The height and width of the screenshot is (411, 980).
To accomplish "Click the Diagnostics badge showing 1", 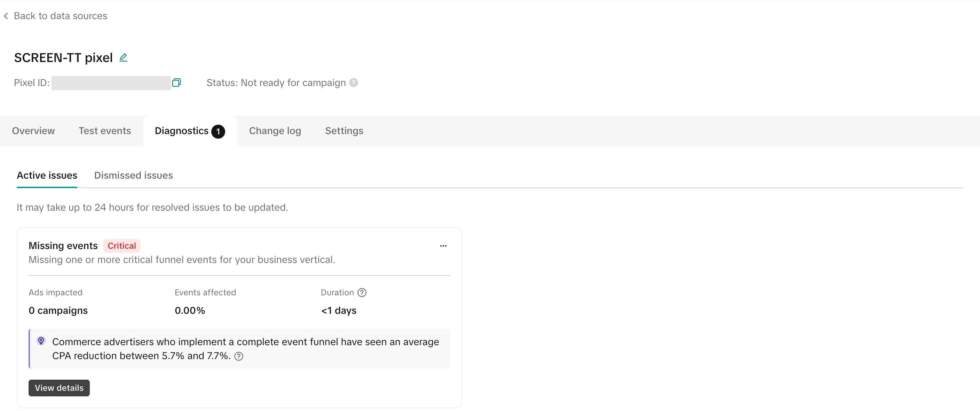I will point(218,131).
